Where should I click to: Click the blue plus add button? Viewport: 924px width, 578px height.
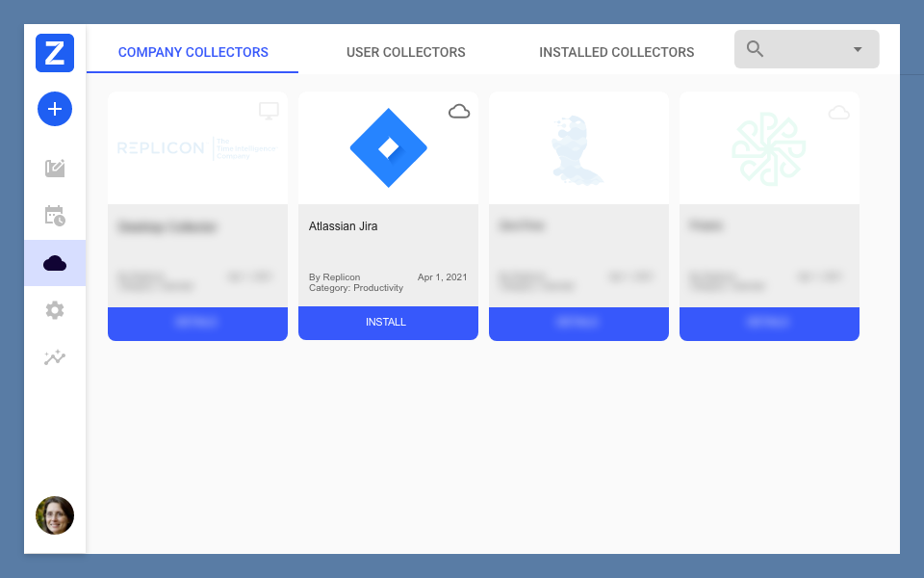pyautogui.click(x=55, y=109)
